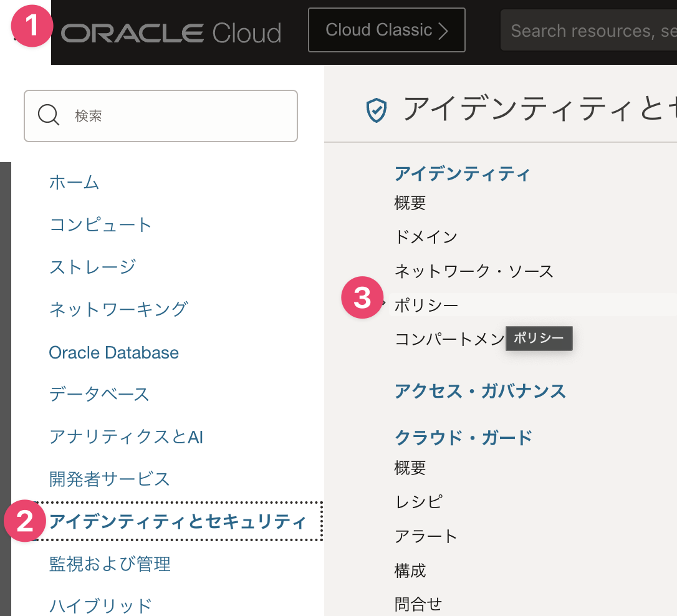Viewport: 677px width, 616px height.
Task: Select the ストレージ category
Action: coord(93,267)
